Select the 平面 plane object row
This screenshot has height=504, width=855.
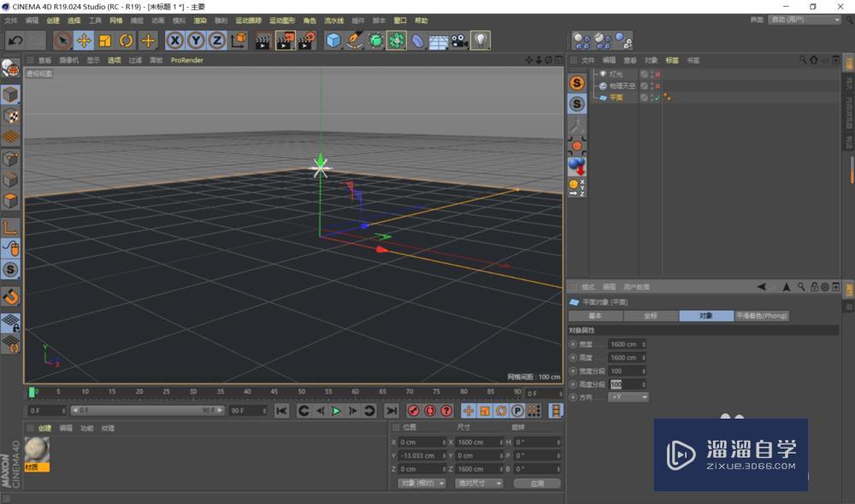[x=616, y=98]
